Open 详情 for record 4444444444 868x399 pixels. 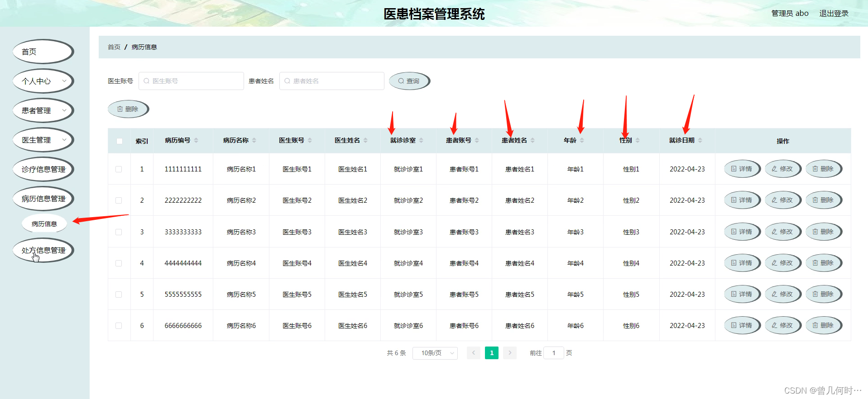(742, 263)
